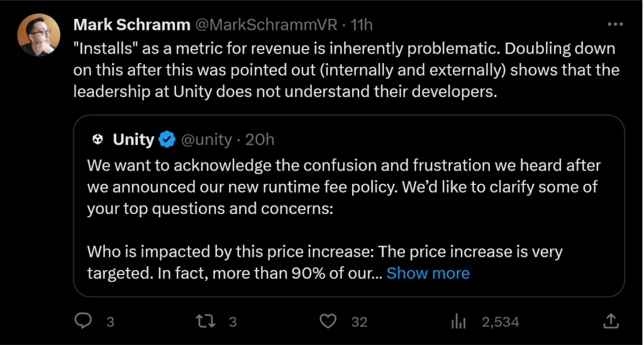Click the reply speech bubble icon
This screenshot has height=345, width=644.
pos(84,322)
